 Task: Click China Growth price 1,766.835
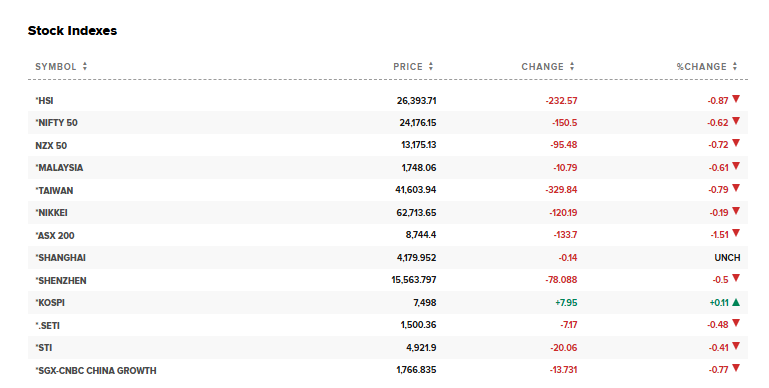pyautogui.click(x=416, y=370)
